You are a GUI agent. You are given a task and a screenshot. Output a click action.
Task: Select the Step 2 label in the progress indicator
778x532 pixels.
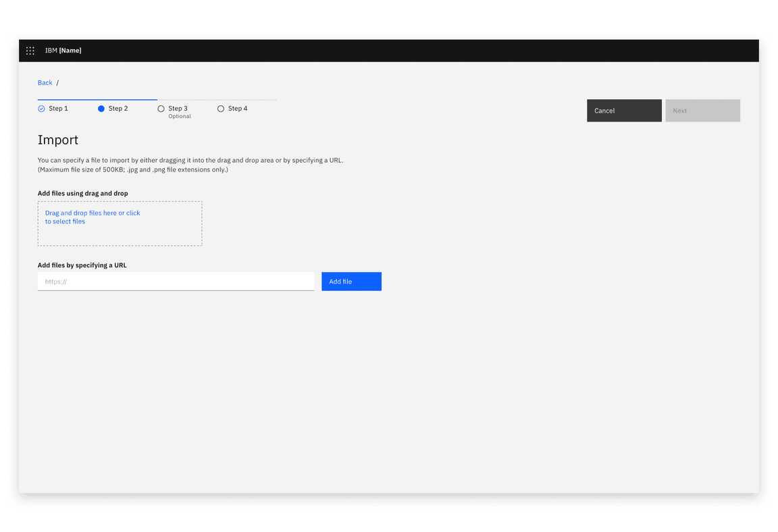(x=117, y=108)
